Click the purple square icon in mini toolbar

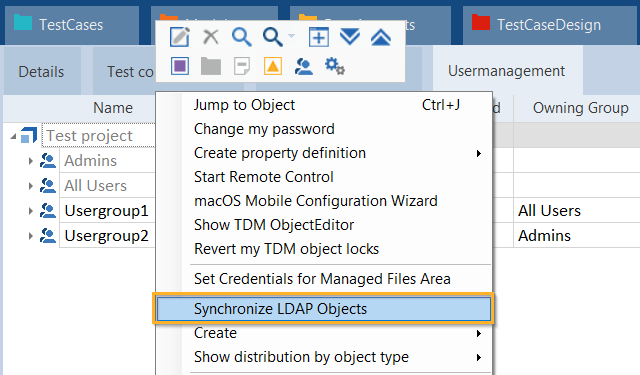pyautogui.click(x=180, y=66)
